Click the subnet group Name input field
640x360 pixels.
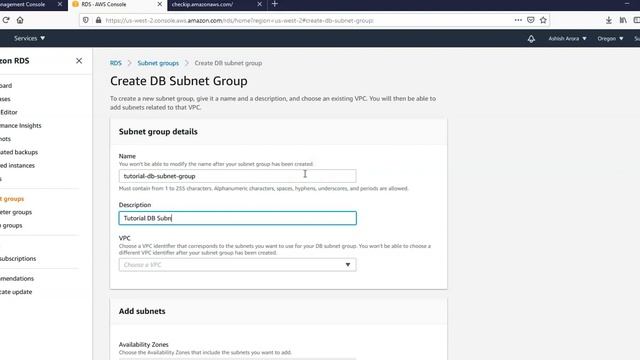coord(238,176)
